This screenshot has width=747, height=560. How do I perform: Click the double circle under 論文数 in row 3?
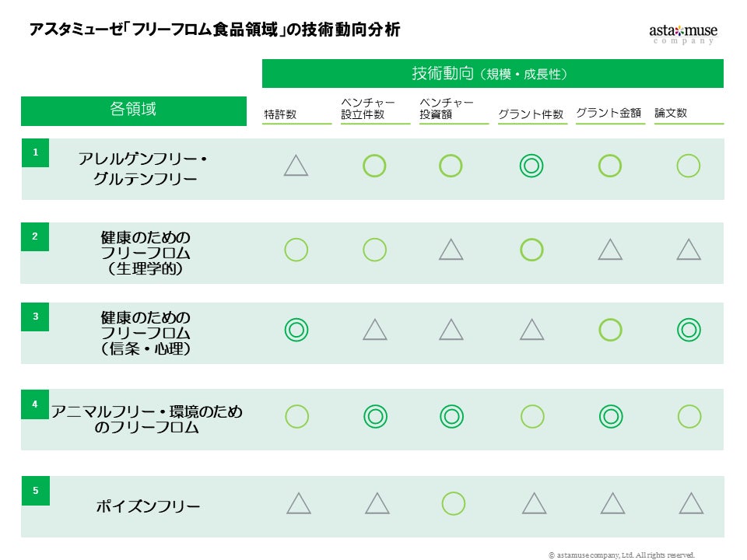pos(689,331)
